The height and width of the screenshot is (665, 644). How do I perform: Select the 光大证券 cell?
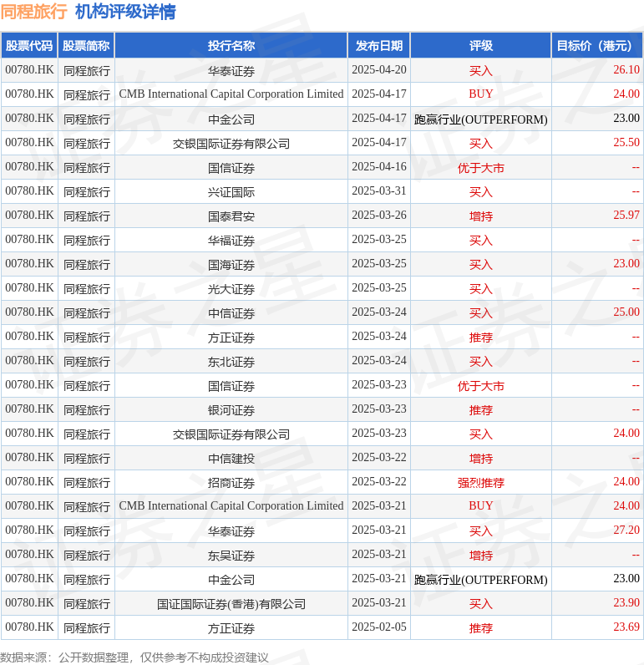point(231,288)
